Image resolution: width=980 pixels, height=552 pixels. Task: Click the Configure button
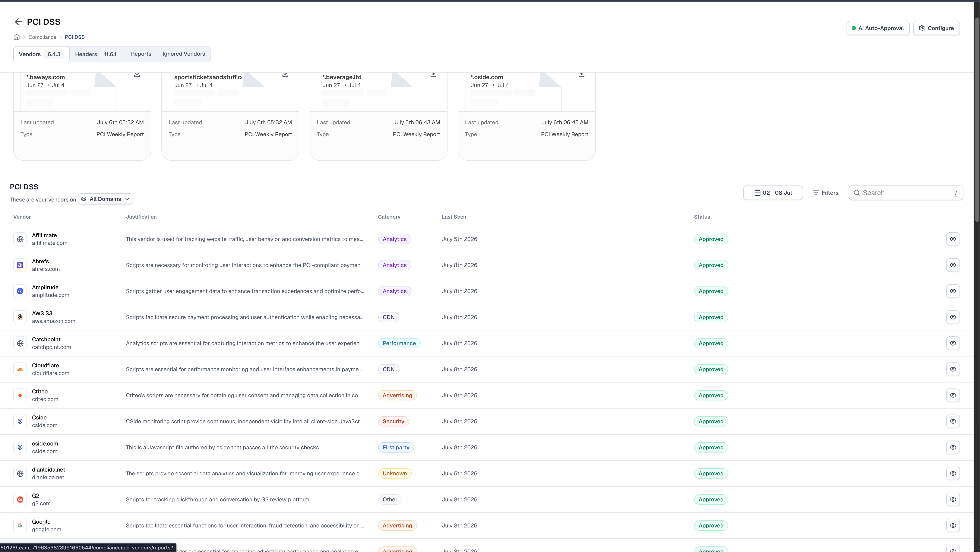(x=936, y=28)
